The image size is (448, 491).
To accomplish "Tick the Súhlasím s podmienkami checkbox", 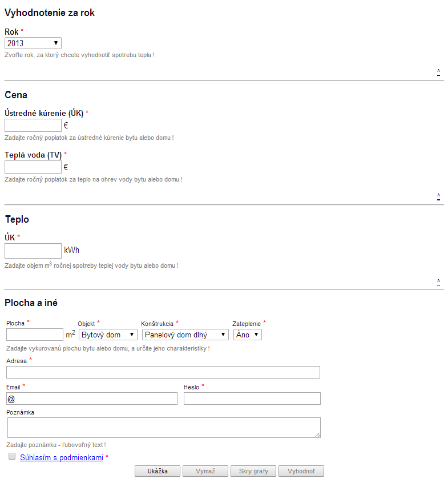I will pos(12,456).
